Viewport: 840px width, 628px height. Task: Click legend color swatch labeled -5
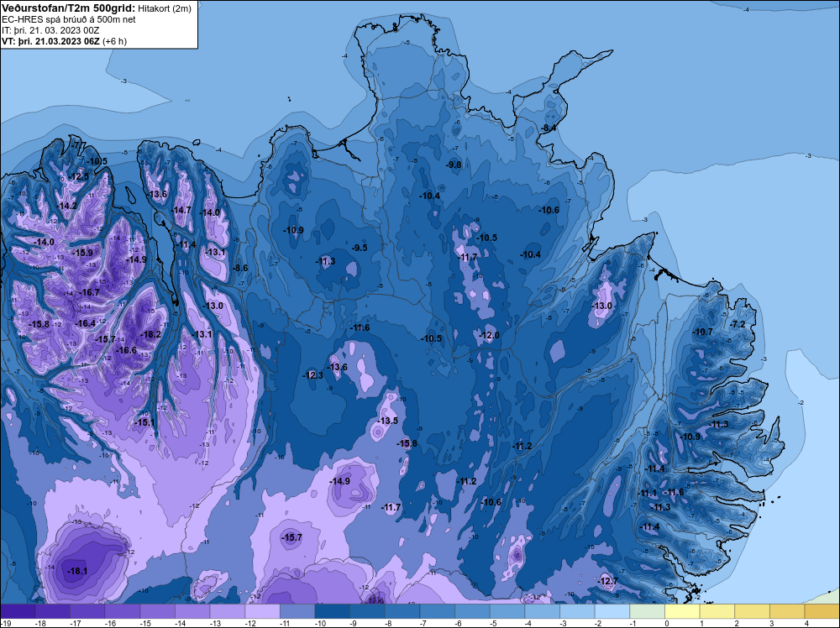click(x=507, y=611)
